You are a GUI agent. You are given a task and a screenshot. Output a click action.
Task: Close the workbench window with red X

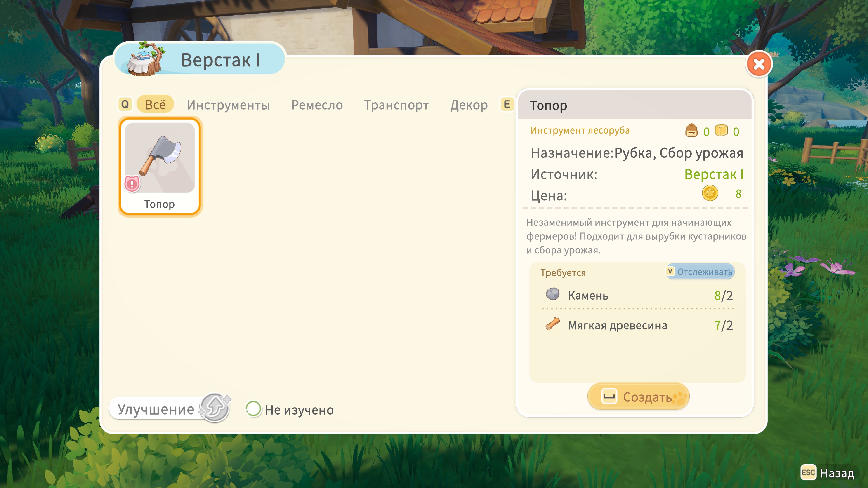tap(759, 64)
